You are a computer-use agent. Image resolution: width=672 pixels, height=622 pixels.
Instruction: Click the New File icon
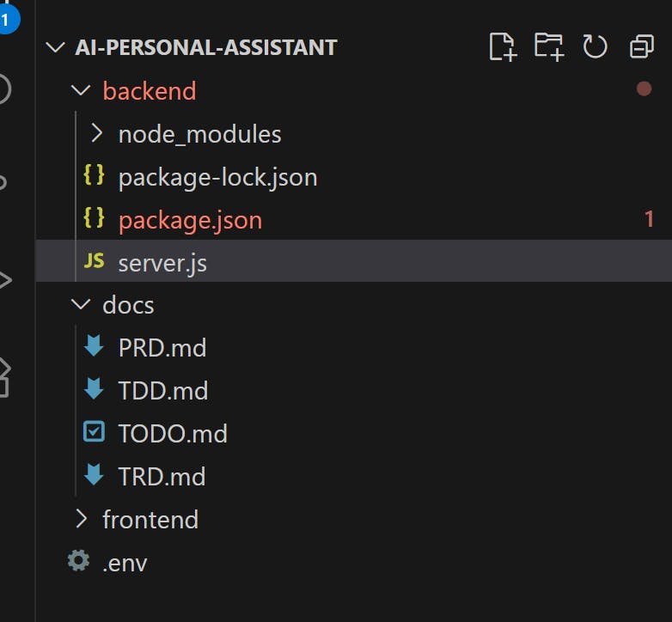pyautogui.click(x=504, y=46)
